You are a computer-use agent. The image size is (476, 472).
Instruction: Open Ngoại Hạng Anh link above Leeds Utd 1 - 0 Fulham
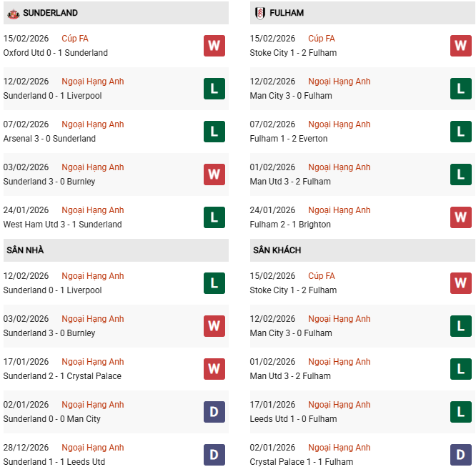pyautogui.click(x=339, y=405)
